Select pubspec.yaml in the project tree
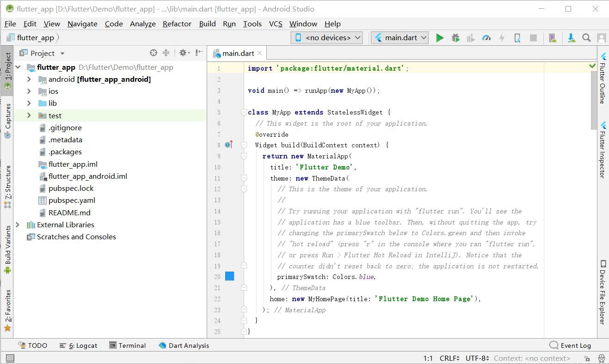The height and width of the screenshot is (364, 609). tap(72, 200)
